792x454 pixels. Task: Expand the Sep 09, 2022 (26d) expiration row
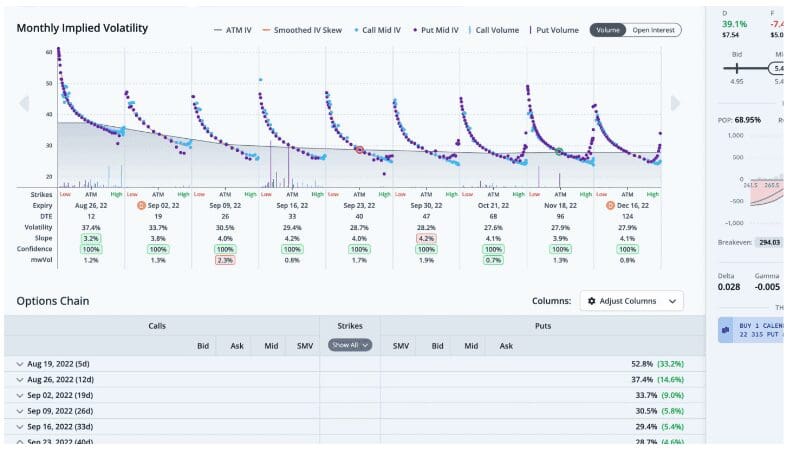point(20,411)
